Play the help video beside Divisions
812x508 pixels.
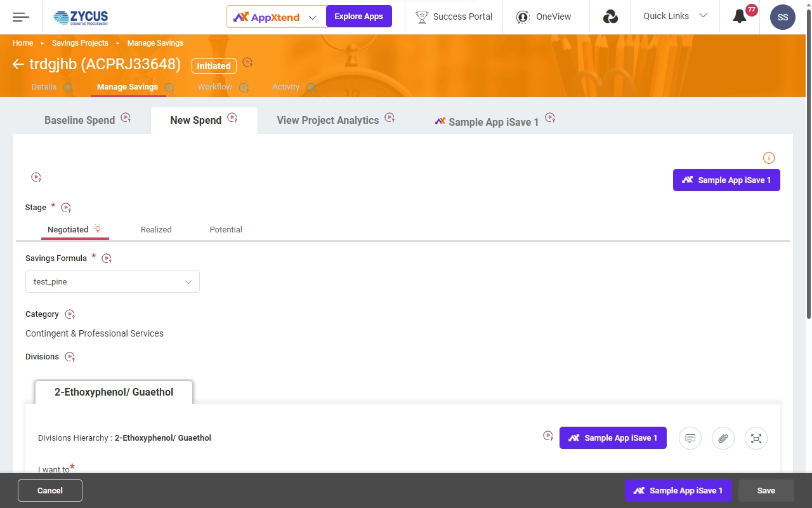pos(70,357)
